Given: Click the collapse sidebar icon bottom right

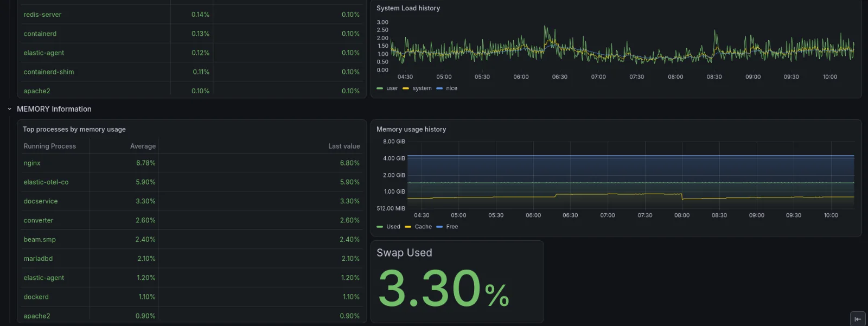Looking at the screenshot, I should tap(858, 319).
